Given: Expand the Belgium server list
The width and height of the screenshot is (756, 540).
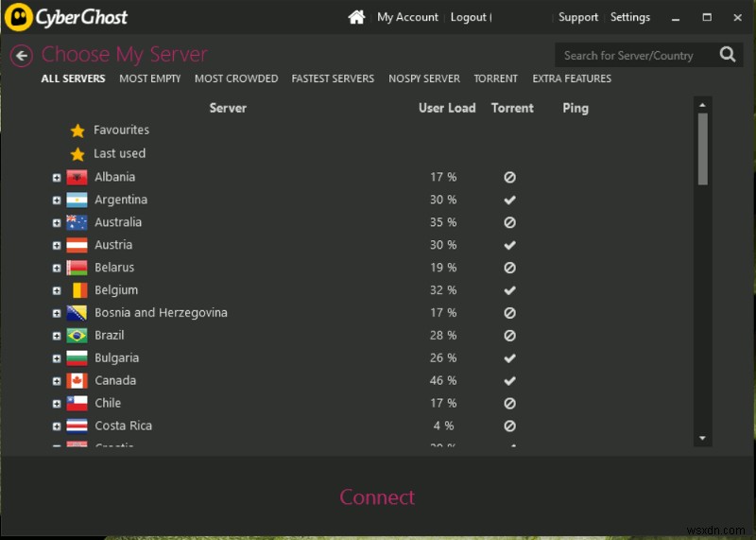Looking at the screenshot, I should [x=57, y=291].
